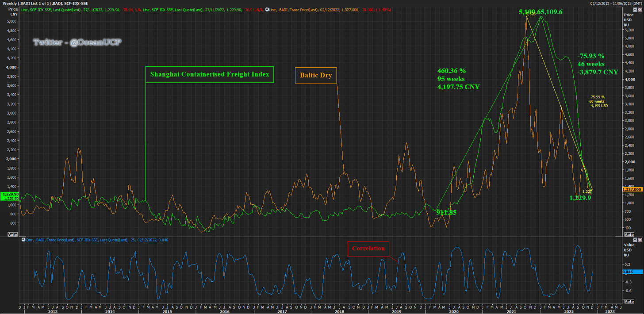Click the green 1,229.90 price tag on CNY axis

tap(9, 194)
